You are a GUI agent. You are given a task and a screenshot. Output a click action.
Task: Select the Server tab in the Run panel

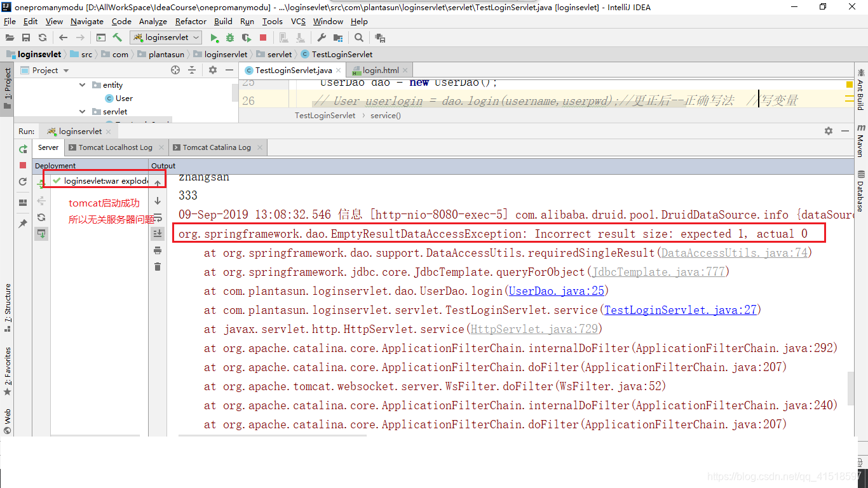pos(48,147)
